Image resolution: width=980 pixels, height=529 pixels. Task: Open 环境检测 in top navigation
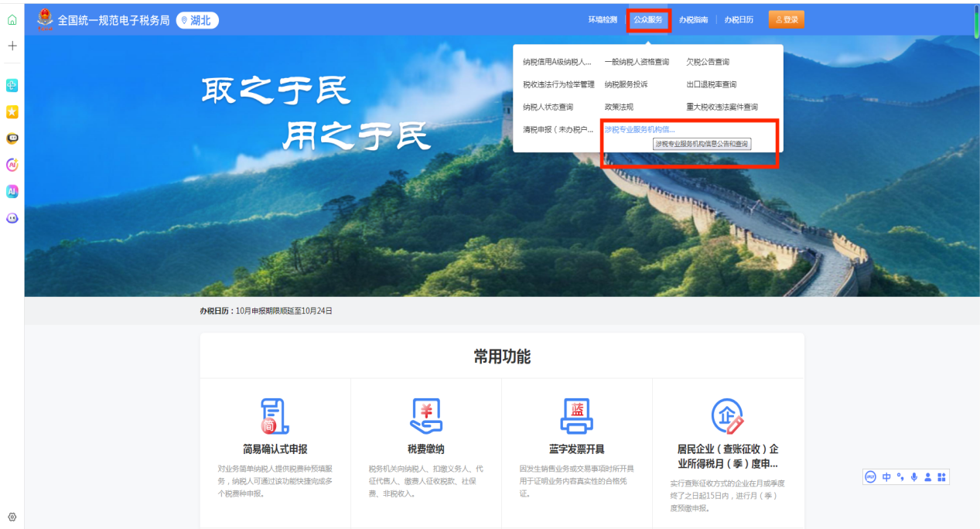click(x=603, y=20)
